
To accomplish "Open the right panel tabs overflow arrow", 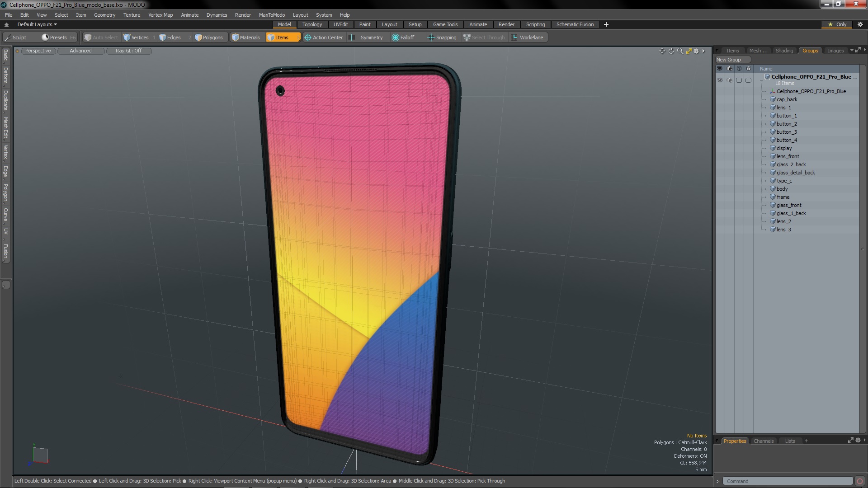I will (852, 50).
